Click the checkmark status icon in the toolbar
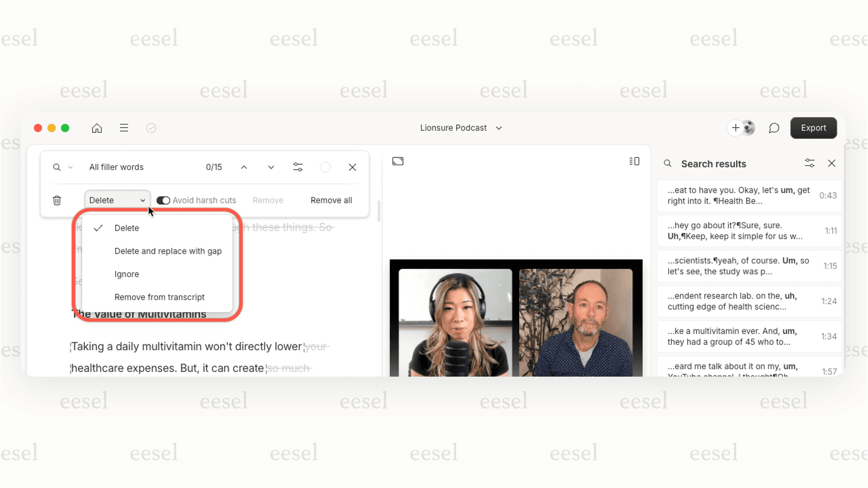The image size is (868, 488). [151, 128]
